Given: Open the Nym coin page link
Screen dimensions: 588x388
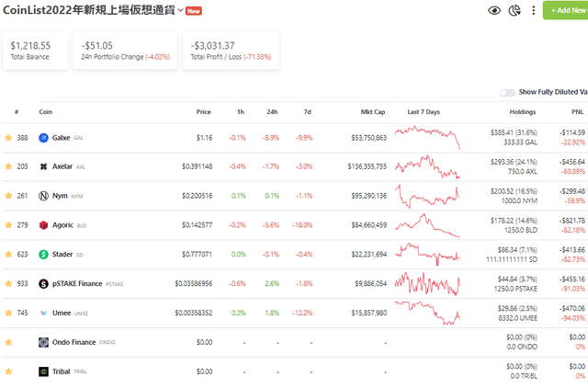Looking at the screenshot, I should [x=60, y=196].
